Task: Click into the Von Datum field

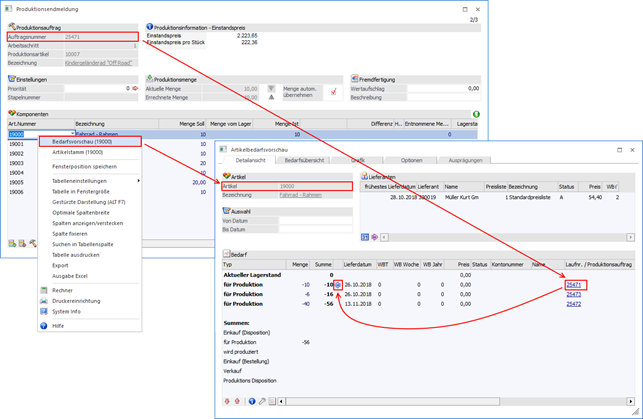Action: pos(310,222)
